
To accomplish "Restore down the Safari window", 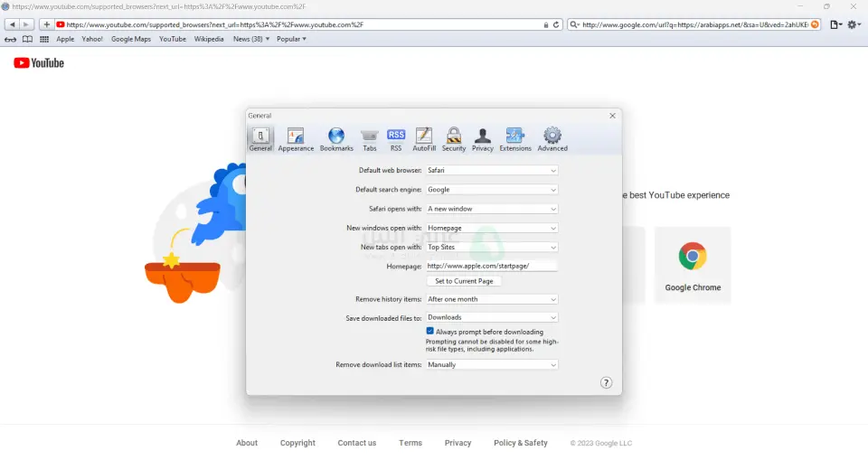I will pos(826,6).
